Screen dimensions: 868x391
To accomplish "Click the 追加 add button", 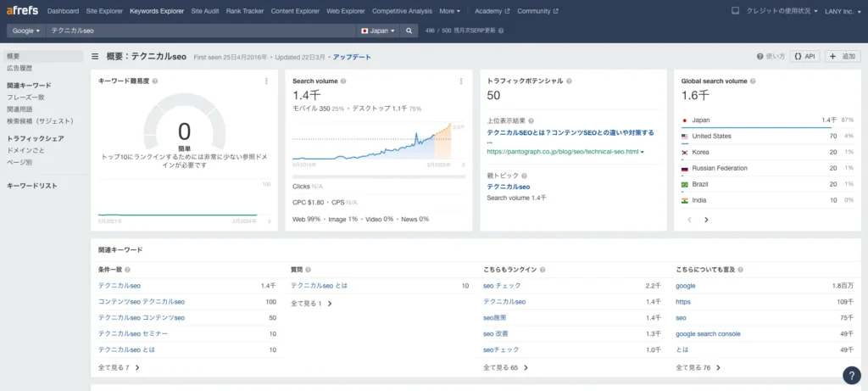I will (843, 57).
